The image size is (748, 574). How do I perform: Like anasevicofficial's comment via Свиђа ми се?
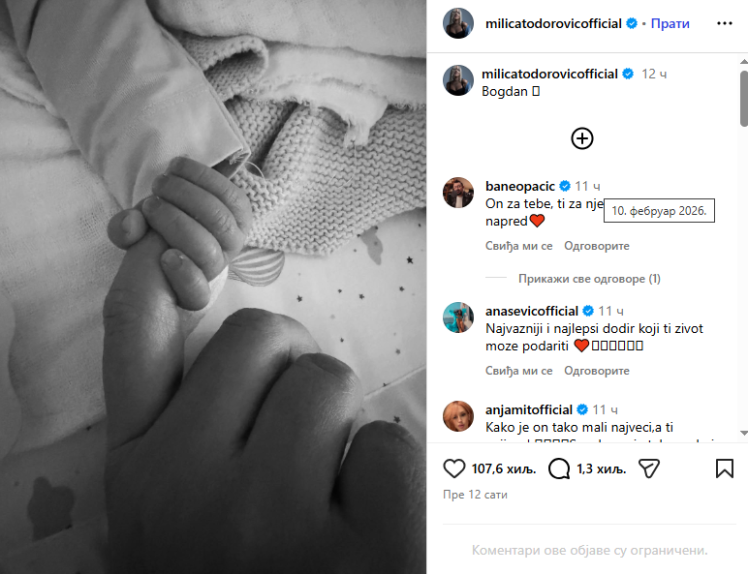coord(519,371)
